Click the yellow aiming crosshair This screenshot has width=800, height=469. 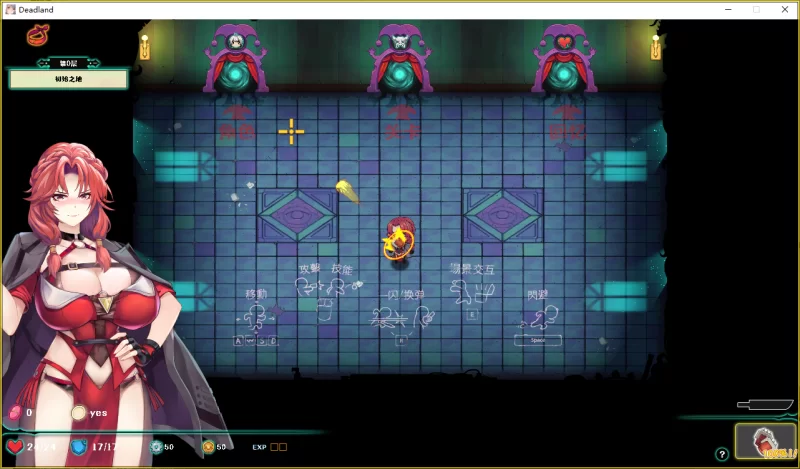[291, 132]
